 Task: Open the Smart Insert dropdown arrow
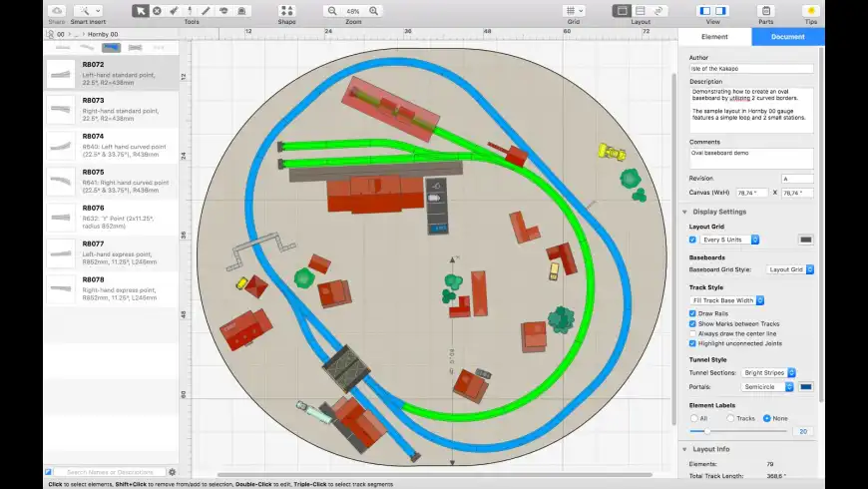pyautogui.click(x=98, y=11)
